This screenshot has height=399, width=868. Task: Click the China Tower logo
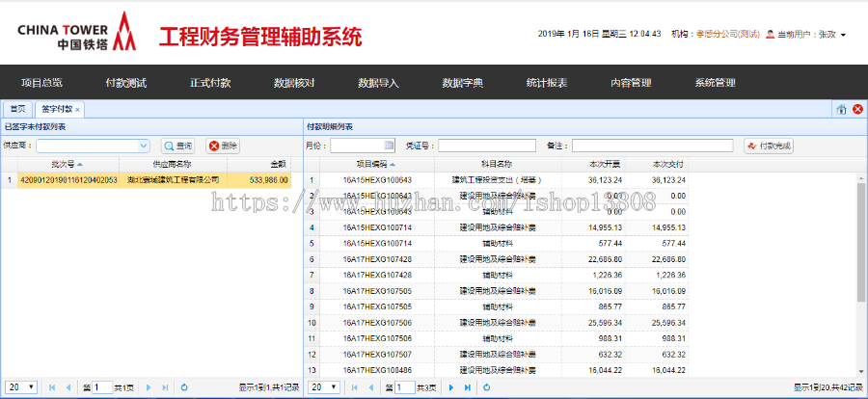[x=76, y=33]
